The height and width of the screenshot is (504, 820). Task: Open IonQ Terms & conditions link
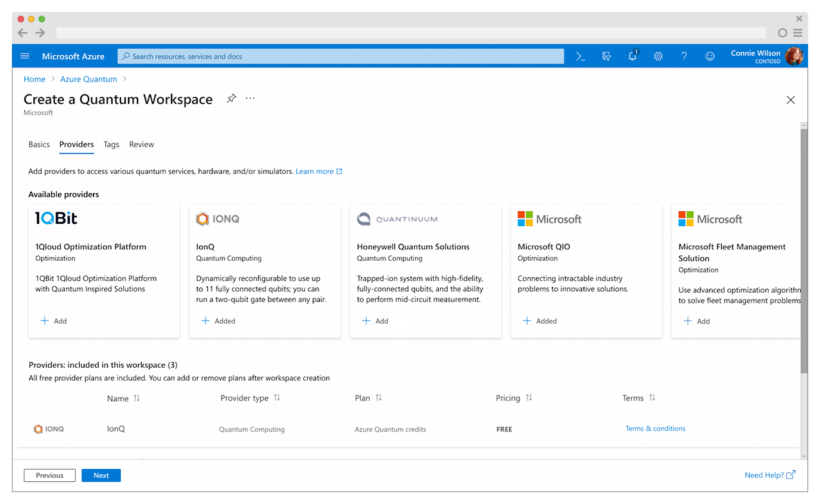[x=655, y=428]
